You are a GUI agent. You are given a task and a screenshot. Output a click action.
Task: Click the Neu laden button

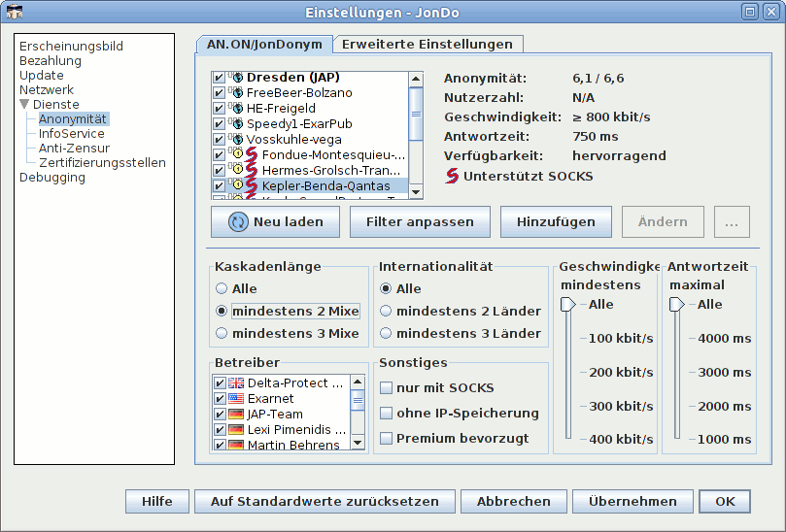275,222
